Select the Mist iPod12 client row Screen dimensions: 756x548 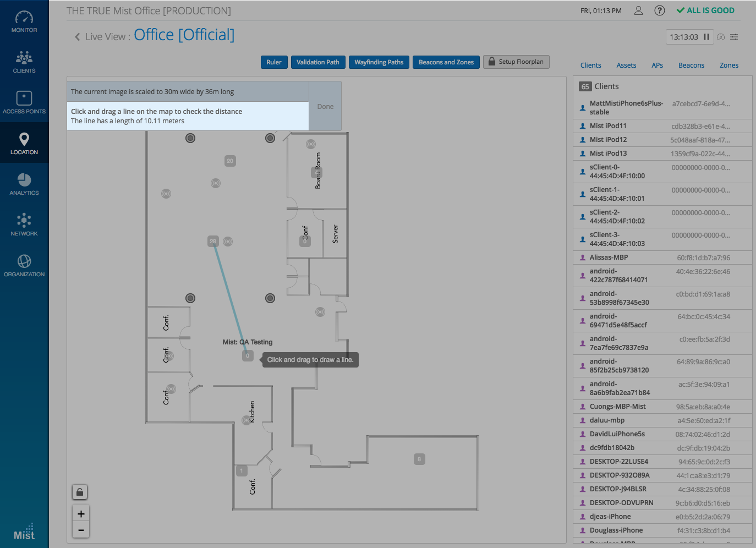(662, 140)
